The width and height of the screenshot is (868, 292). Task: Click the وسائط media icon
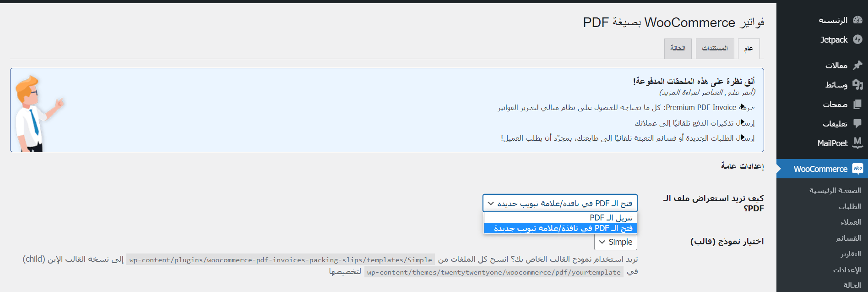tap(857, 85)
